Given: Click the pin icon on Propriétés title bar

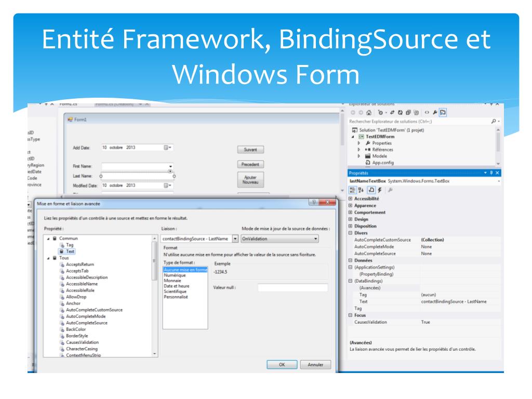Looking at the screenshot, I should (491, 173).
